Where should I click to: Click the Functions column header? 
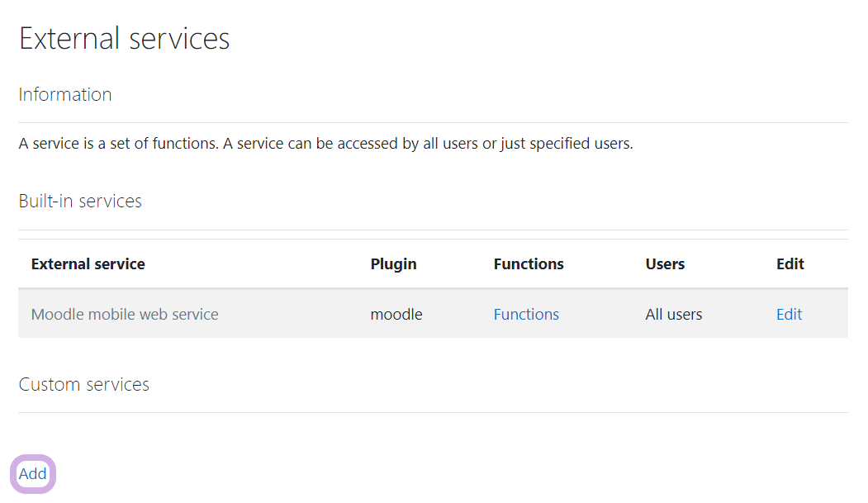(x=529, y=264)
